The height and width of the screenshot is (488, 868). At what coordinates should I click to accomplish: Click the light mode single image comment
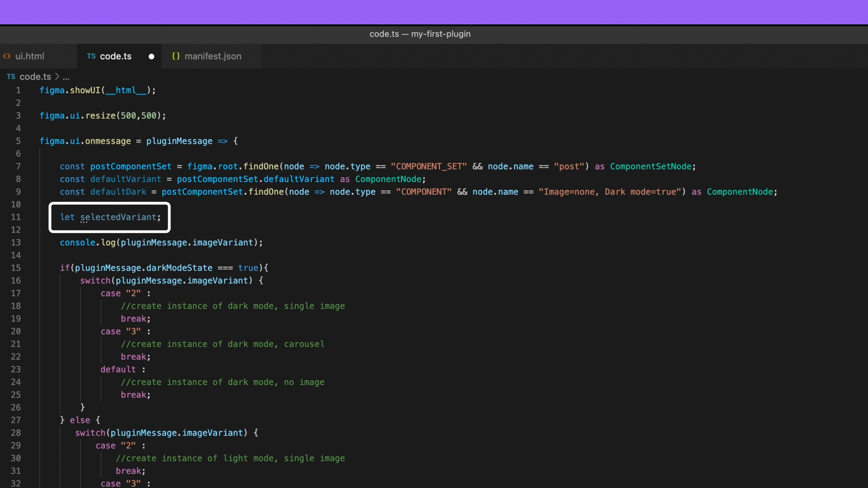230,458
